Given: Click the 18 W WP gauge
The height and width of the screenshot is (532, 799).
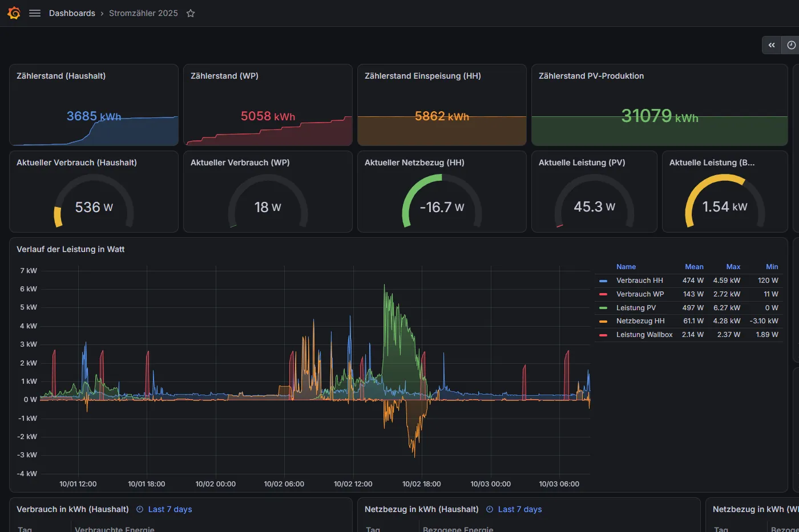Looking at the screenshot, I should click(x=268, y=201).
